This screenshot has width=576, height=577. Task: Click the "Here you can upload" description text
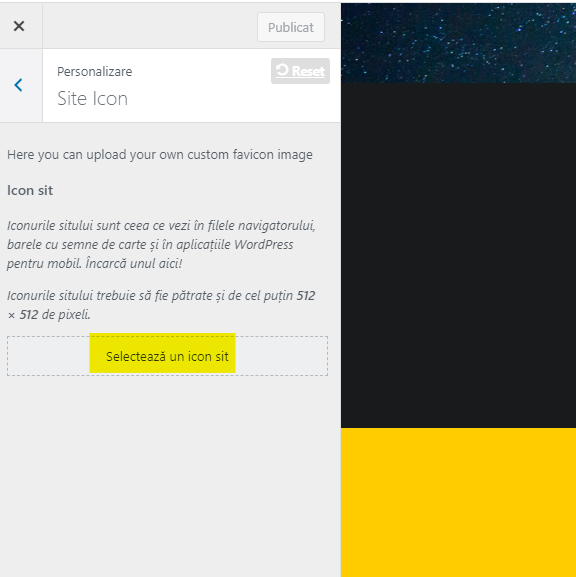(160, 155)
